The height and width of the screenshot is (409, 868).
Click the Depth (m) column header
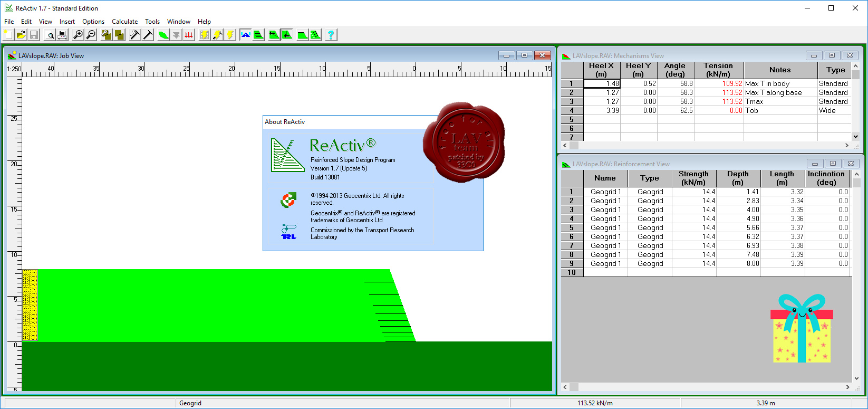738,178
